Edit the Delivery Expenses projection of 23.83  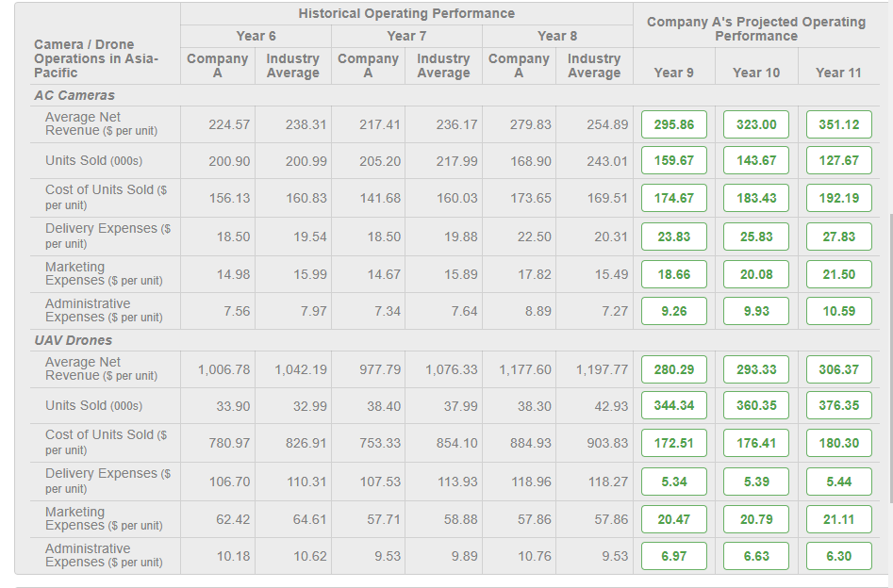coord(673,237)
